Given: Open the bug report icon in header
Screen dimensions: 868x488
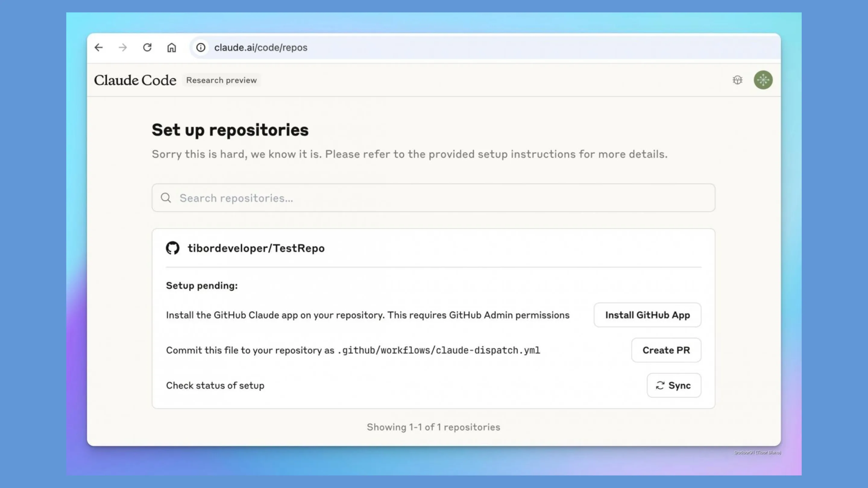Looking at the screenshot, I should pos(737,80).
